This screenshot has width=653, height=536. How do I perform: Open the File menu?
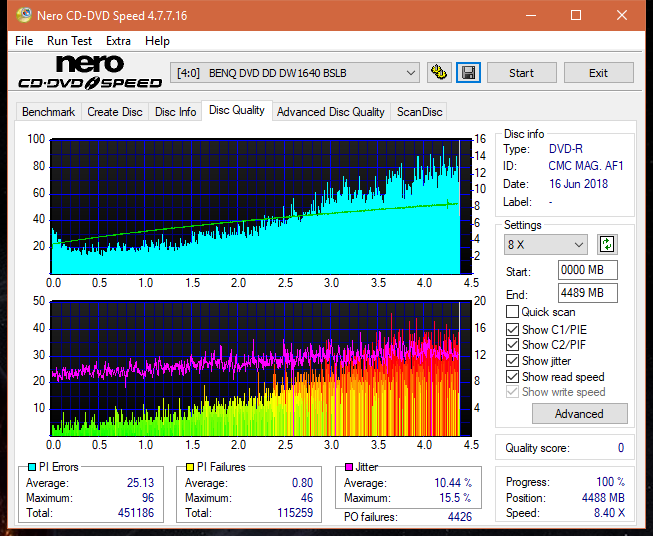point(24,41)
